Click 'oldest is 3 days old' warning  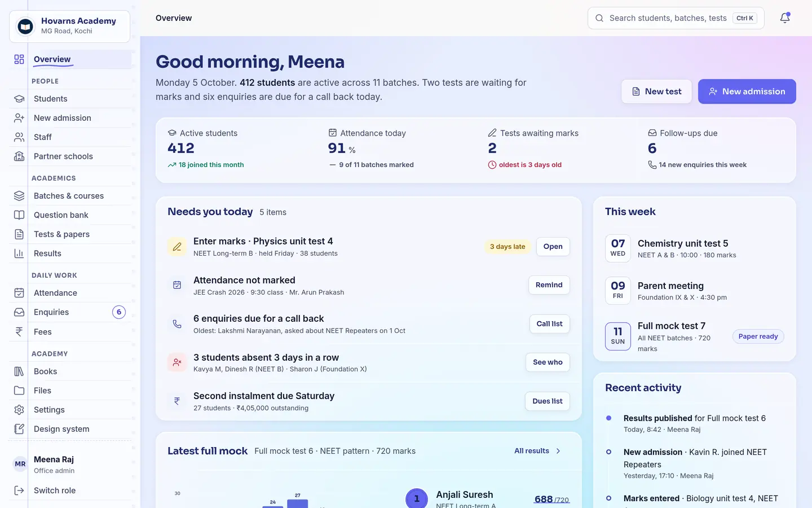[530, 165]
